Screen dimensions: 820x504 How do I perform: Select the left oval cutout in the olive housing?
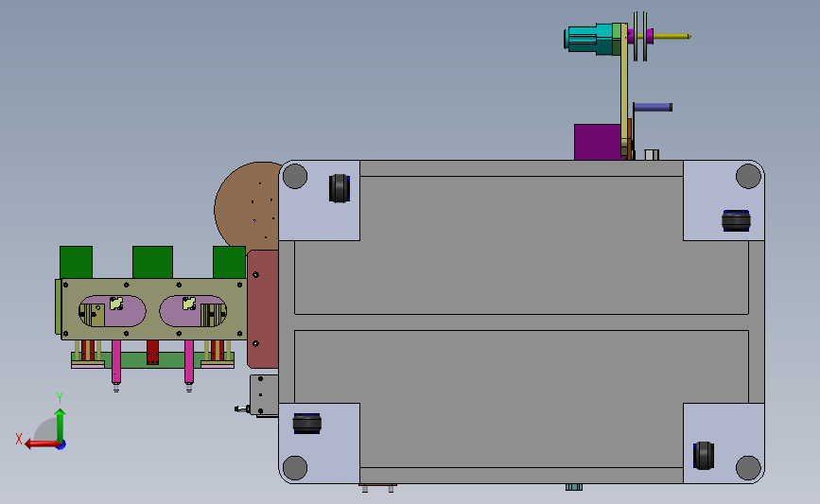(x=112, y=311)
